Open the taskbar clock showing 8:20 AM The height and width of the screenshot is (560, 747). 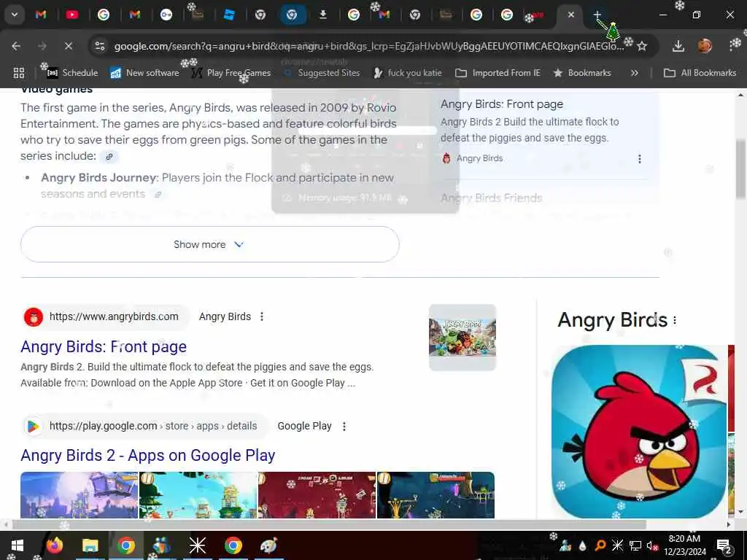coord(684,545)
